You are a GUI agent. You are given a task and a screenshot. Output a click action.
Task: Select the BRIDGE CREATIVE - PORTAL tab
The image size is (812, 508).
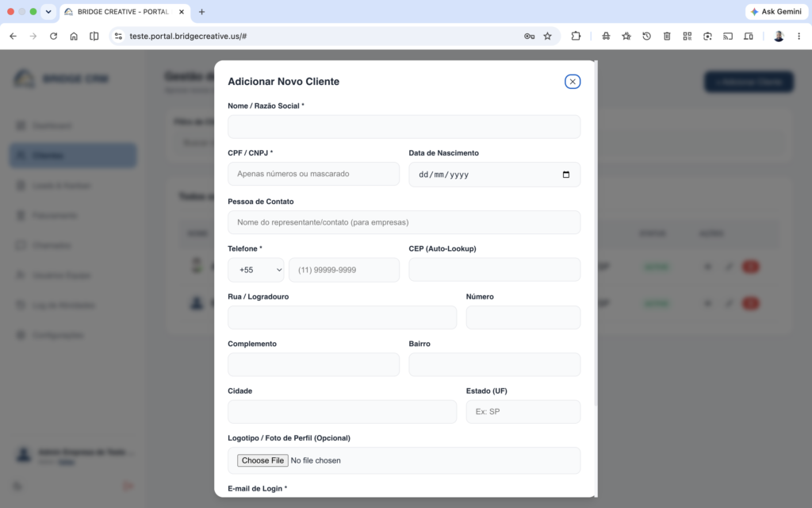click(124, 11)
